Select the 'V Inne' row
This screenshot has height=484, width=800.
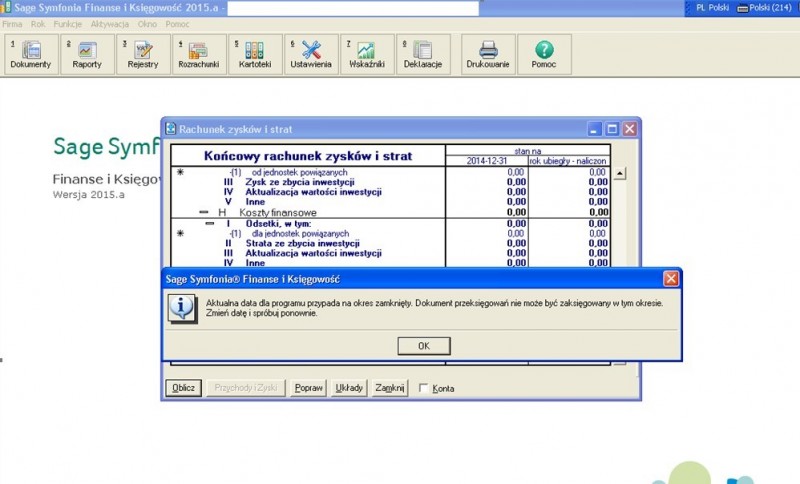[x=390, y=201]
